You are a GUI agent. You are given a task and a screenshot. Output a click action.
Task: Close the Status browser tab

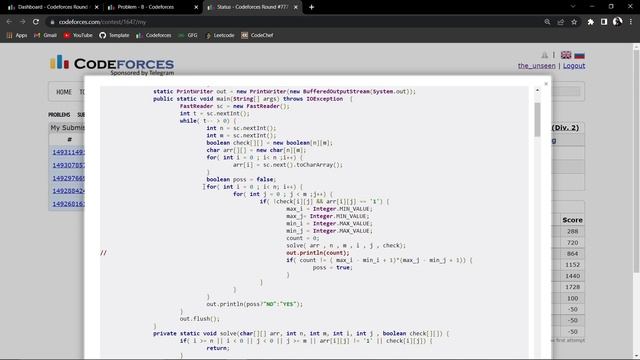click(x=296, y=7)
